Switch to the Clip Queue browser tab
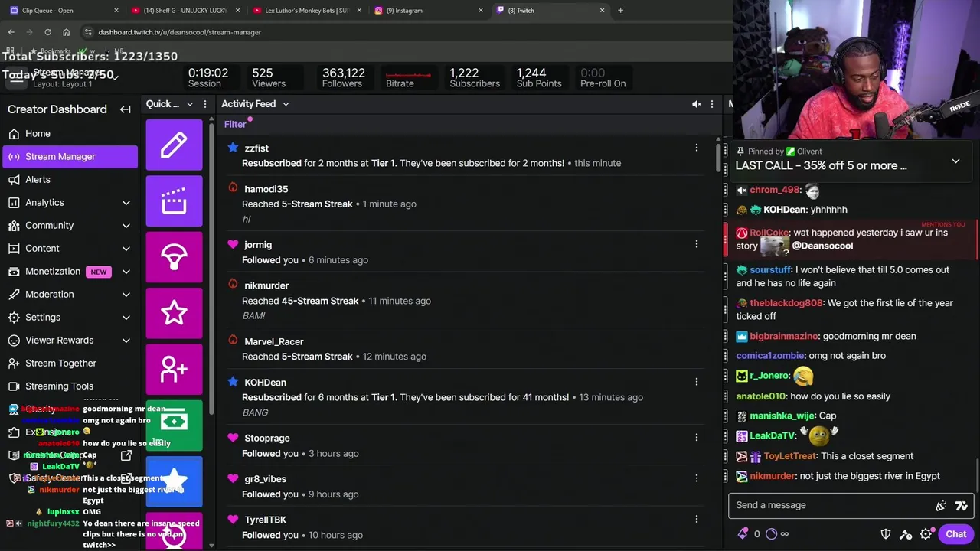Image resolution: width=980 pixels, height=551 pixels. pyautogui.click(x=64, y=11)
